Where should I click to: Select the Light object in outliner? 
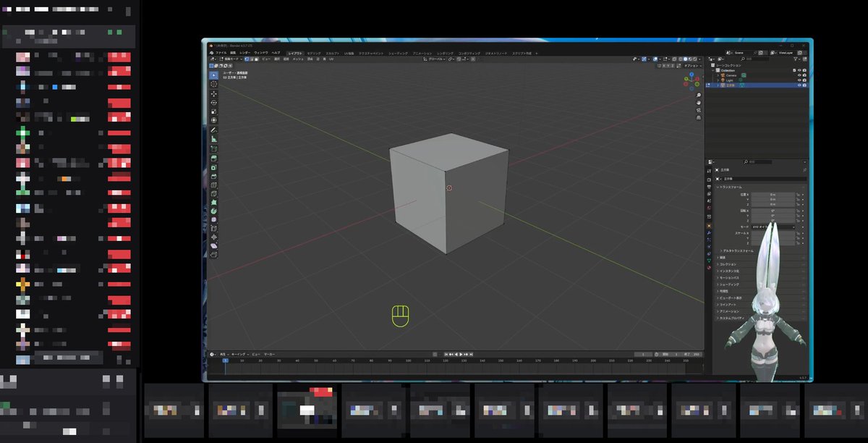tap(729, 80)
